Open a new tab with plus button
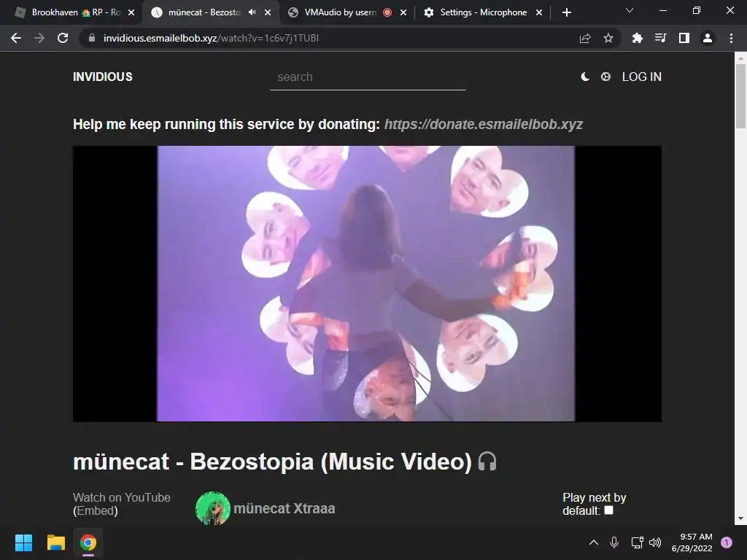Image resolution: width=747 pixels, height=560 pixels. coord(566,12)
